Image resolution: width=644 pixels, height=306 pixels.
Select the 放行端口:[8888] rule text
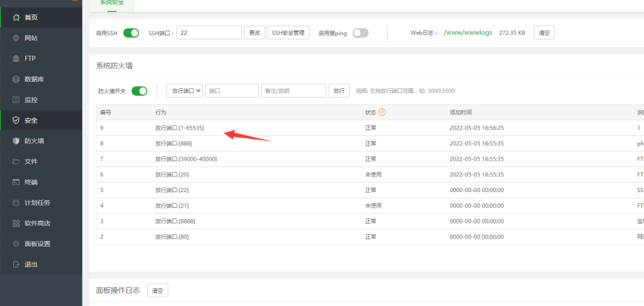pos(175,221)
